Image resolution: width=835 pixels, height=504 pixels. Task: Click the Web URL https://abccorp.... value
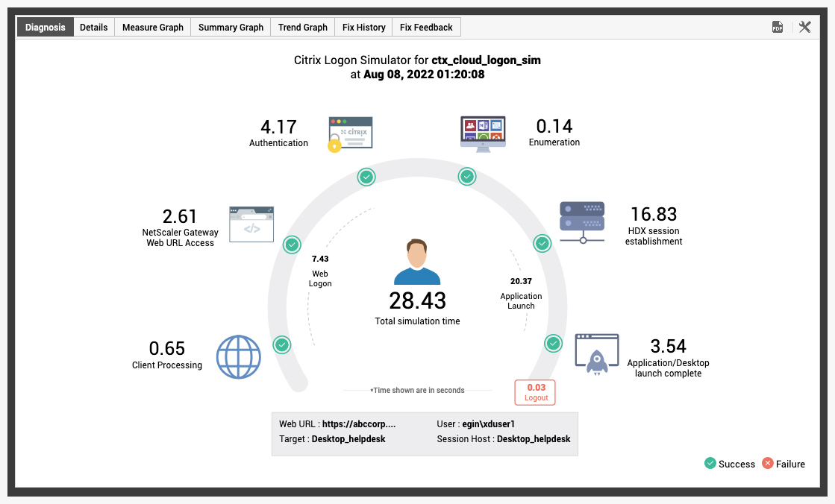359,424
